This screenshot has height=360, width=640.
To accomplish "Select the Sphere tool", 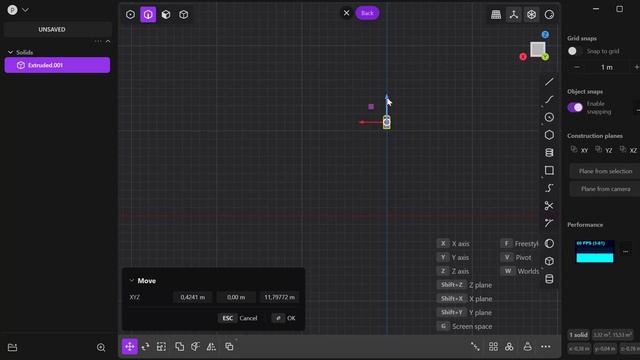I will [549, 244].
